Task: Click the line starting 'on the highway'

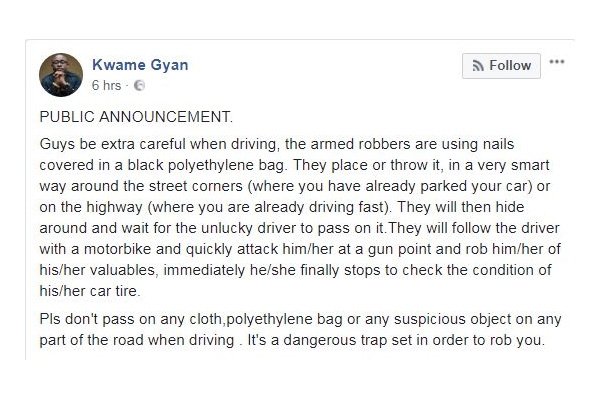Action: click(x=282, y=207)
